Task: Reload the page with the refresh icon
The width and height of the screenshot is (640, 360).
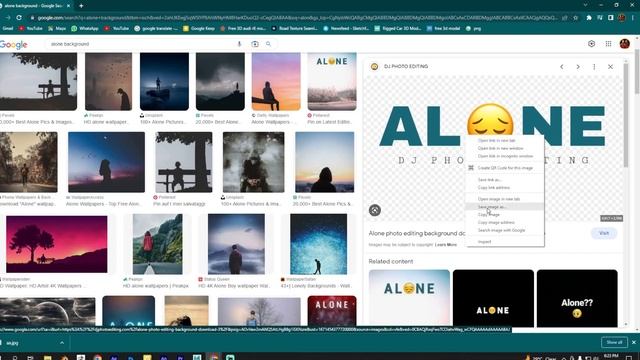Action: pyautogui.click(x=19, y=18)
